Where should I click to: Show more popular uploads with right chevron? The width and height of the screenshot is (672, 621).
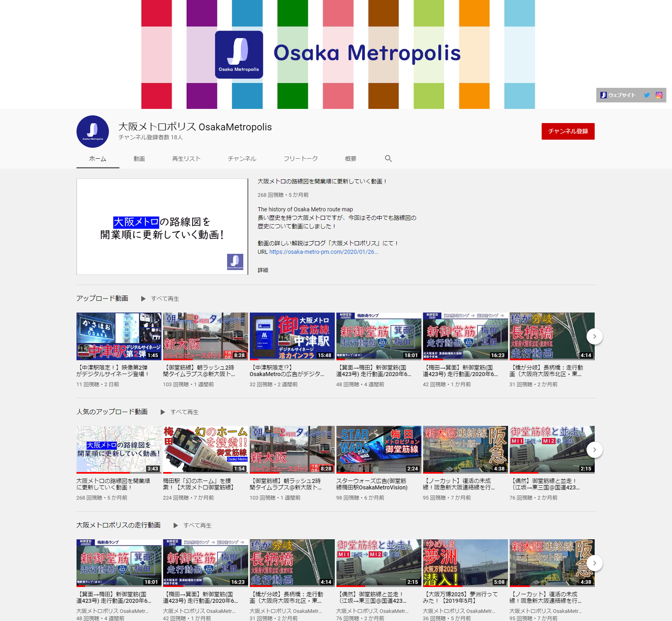(594, 450)
